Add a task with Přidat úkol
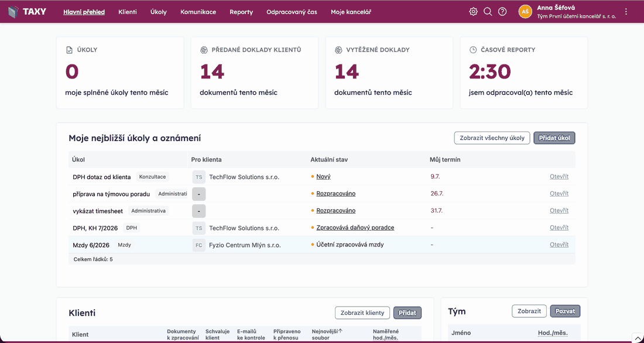Viewport: 644px width, 343px height. [554, 138]
